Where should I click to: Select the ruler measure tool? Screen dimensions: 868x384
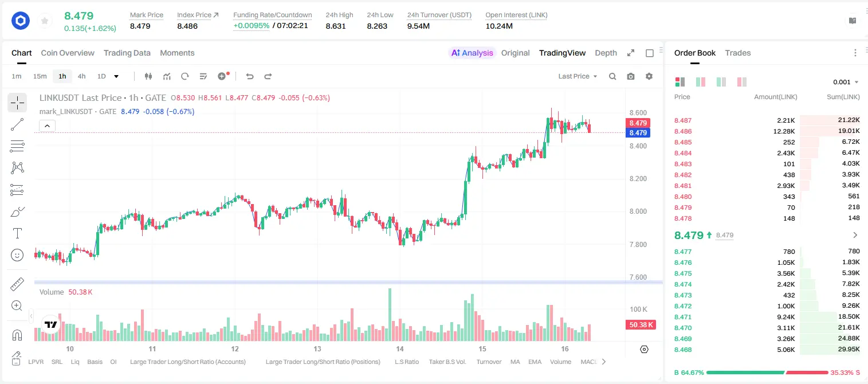pos(17,284)
